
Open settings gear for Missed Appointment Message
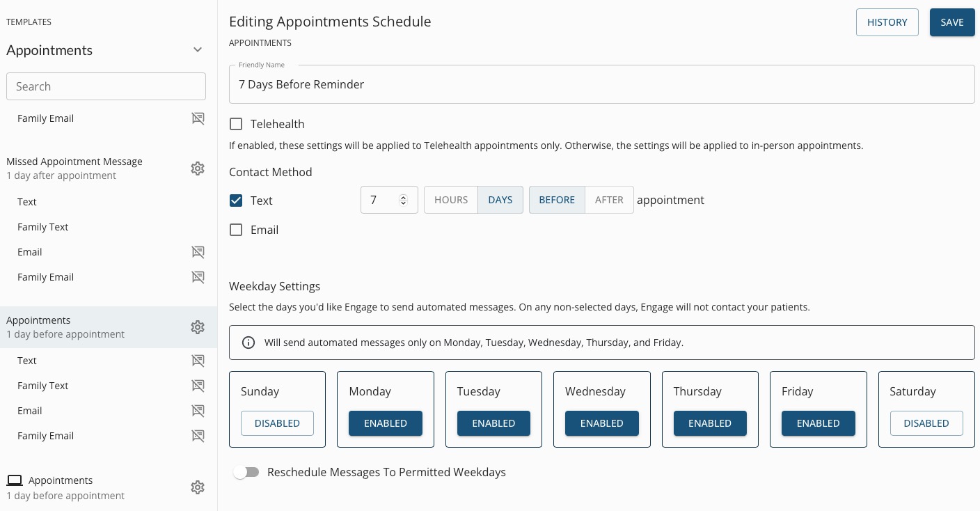coord(198,168)
